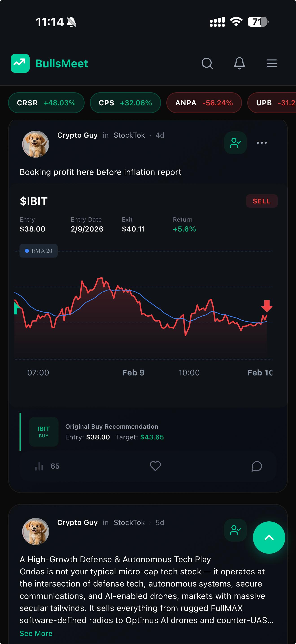The height and width of the screenshot is (644, 296).
Task: Open three-dot options on IBIT post
Action: (x=261, y=143)
